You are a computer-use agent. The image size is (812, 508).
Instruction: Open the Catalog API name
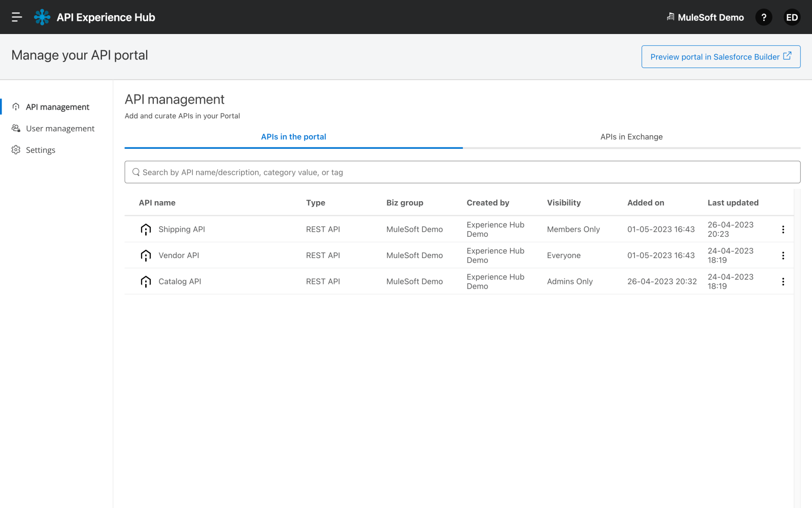click(180, 281)
